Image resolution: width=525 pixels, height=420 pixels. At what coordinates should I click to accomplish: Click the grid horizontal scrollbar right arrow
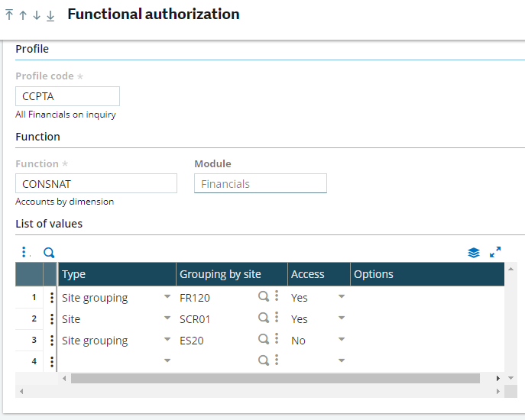498,379
